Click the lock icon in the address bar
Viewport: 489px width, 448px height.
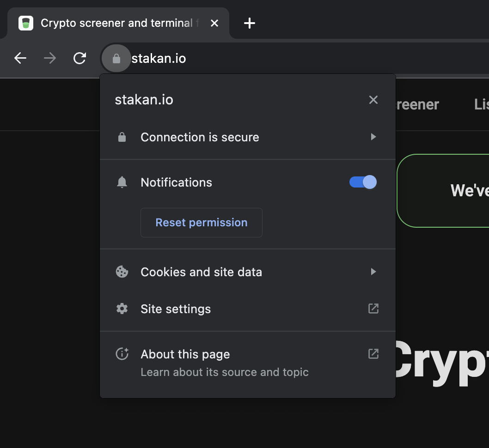pos(116,58)
